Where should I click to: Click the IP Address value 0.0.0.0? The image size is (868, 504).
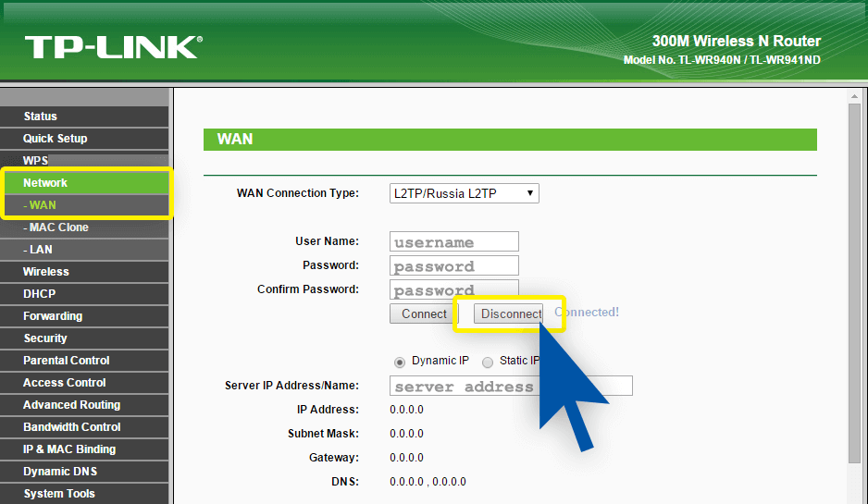coord(406,410)
